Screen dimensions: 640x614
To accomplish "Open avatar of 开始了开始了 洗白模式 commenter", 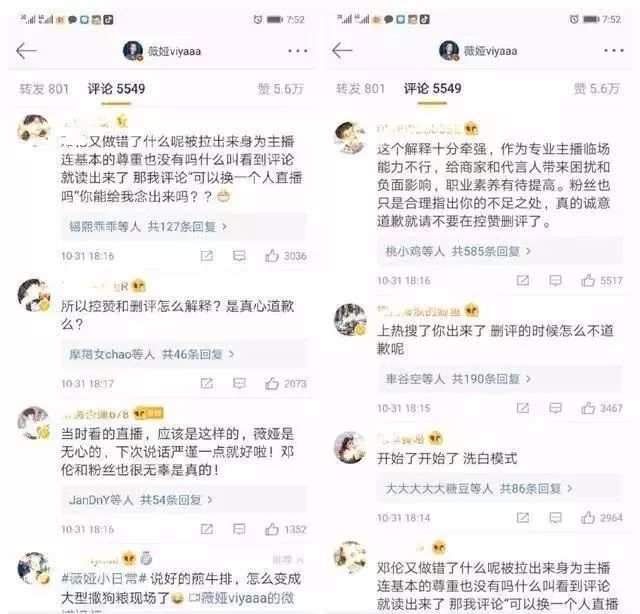I will [350, 447].
